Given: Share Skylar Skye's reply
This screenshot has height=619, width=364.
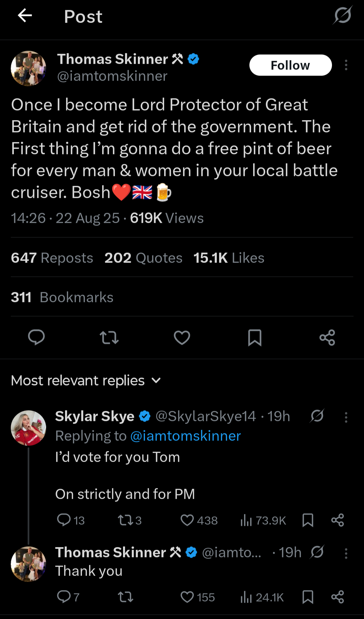Looking at the screenshot, I should [337, 520].
